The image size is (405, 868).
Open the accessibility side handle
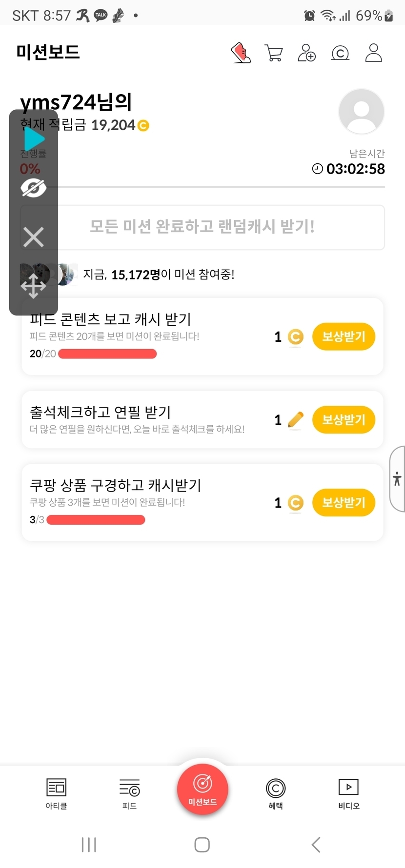click(x=397, y=479)
